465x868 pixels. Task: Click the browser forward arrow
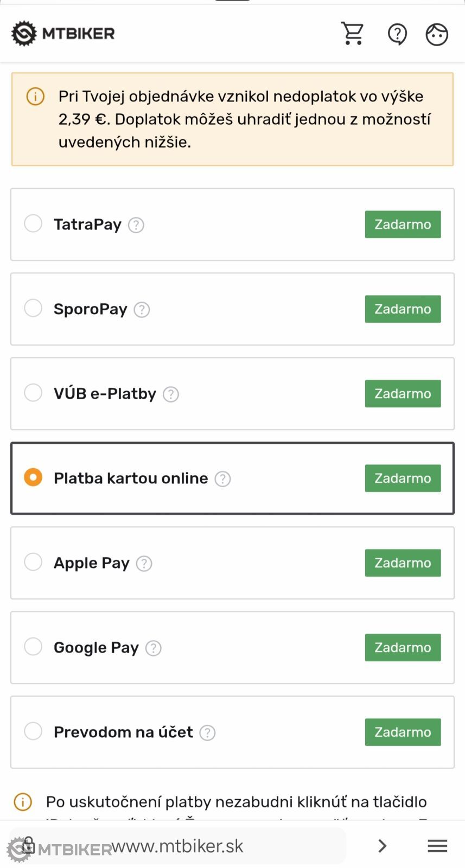tap(383, 846)
